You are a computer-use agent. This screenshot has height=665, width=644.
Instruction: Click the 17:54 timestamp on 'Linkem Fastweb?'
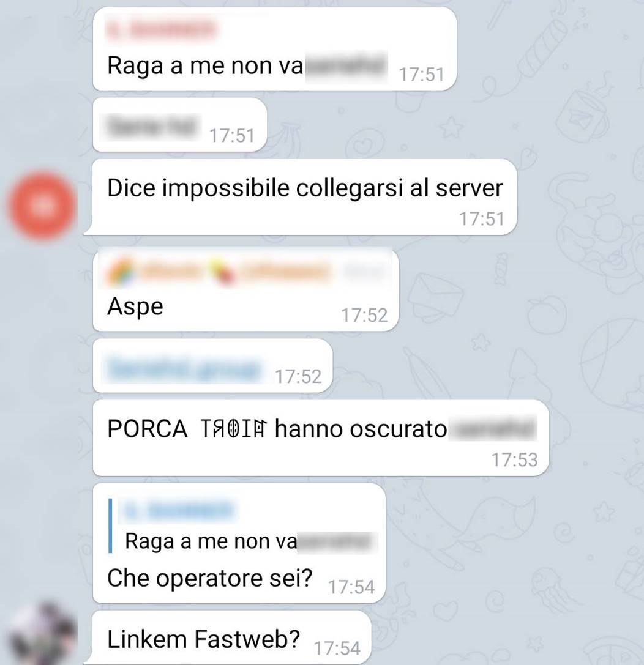[x=337, y=648]
